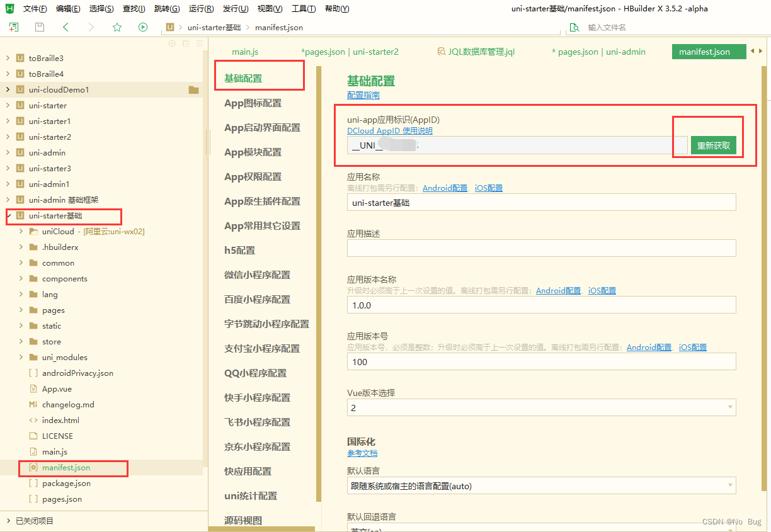Select h5配置 section

coord(240,251)
